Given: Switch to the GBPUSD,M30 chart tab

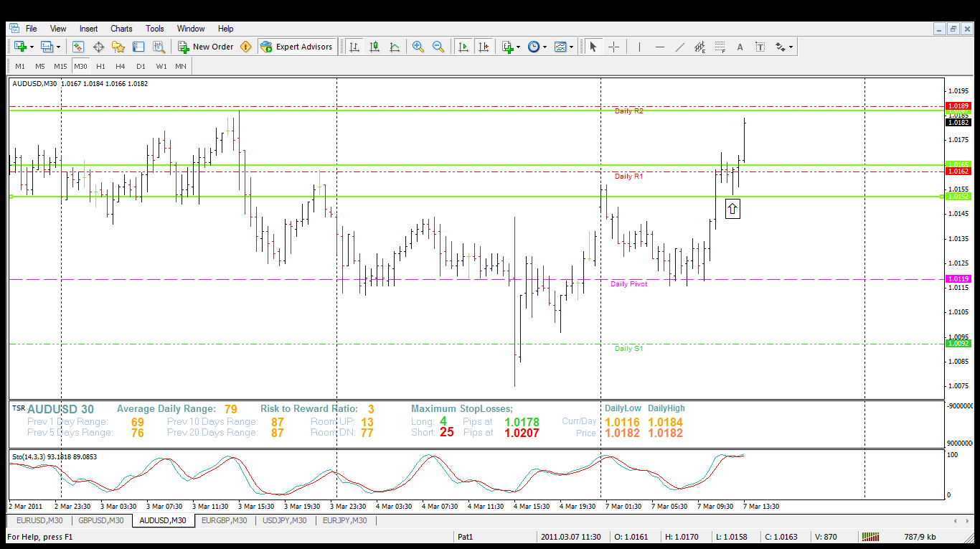Looking at the screenshot, I should click(100, 520).
